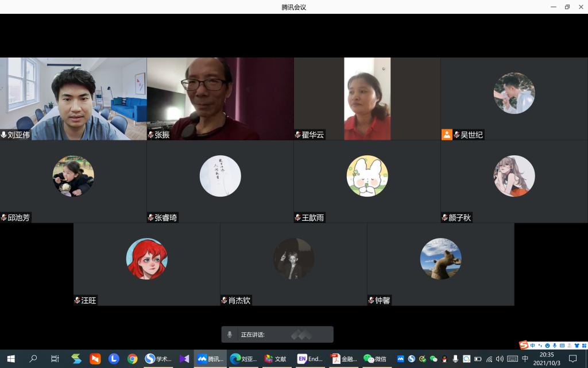Select 钟馨's participant avatar
Image resolution: width=588 pixels, height=368 pixels.
pos(440,259)
